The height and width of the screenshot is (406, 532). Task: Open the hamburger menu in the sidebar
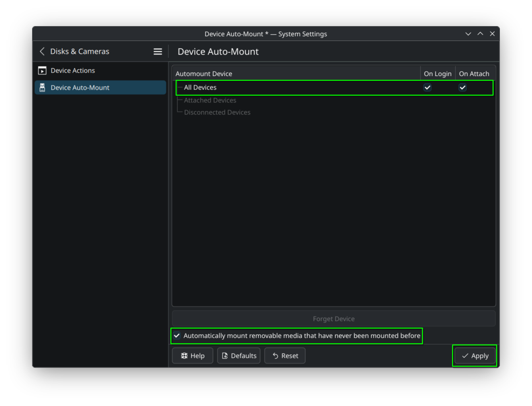pos(158,51)
